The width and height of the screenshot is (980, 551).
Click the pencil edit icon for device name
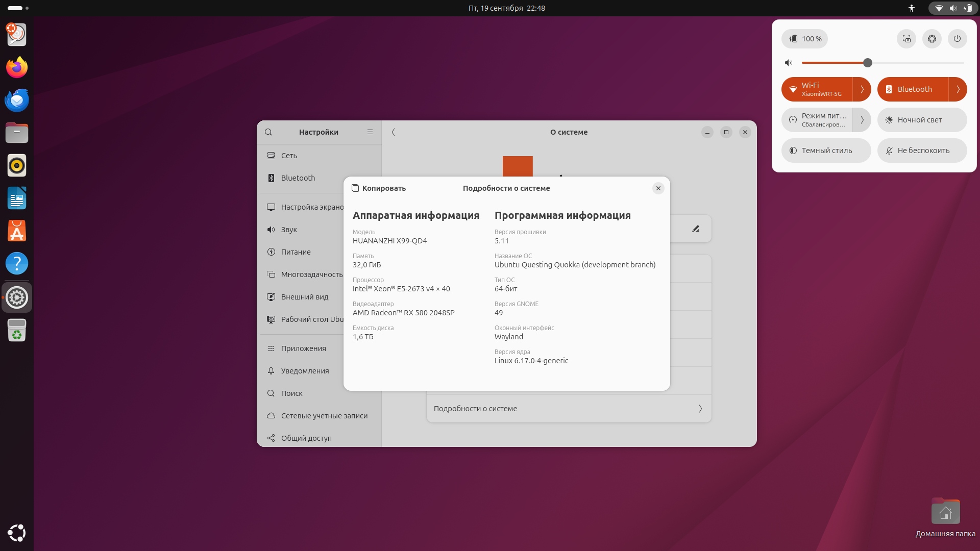click(x=696, y=229)
